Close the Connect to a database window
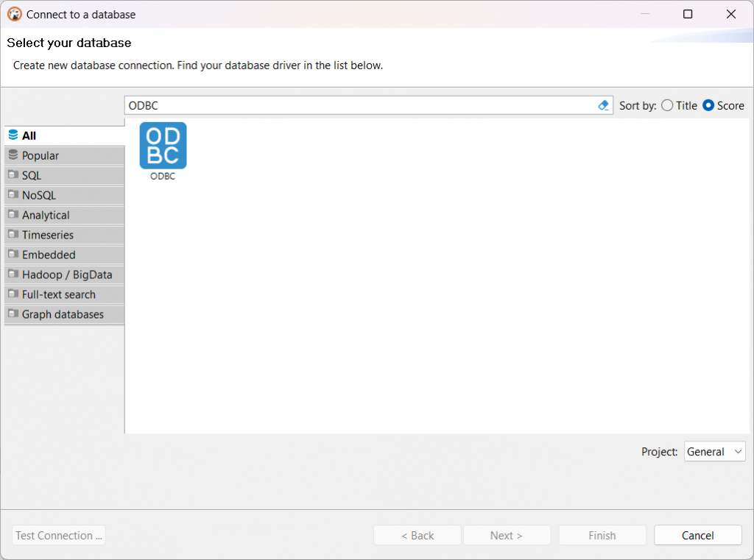754x560 pixels. 731,15
